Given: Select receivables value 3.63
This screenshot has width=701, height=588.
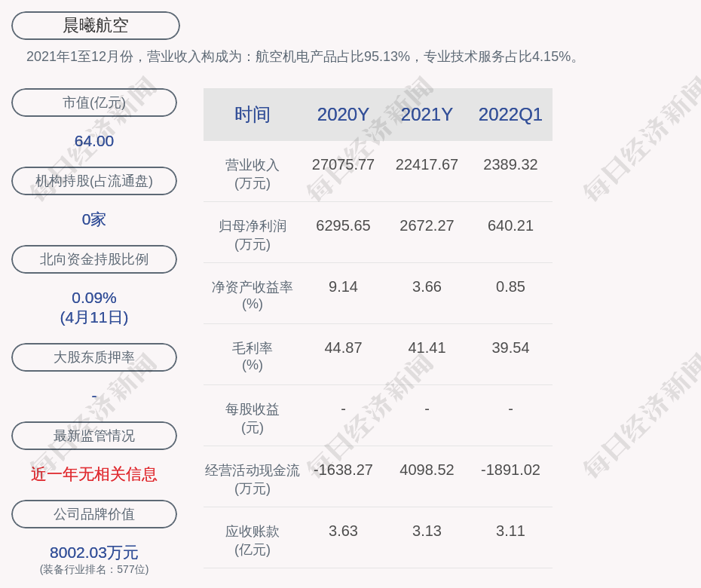Looking at the screenshot, I should click(x=343, y=531).
